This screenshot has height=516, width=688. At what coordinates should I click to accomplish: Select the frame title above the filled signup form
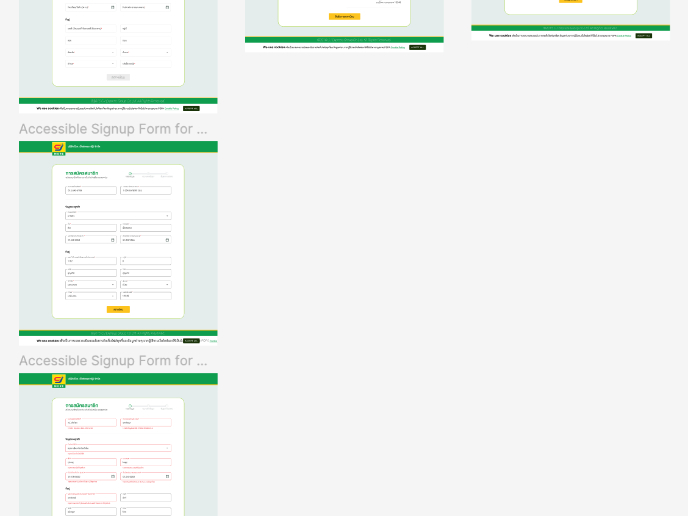pyautogui.click(x=113, y=129)
